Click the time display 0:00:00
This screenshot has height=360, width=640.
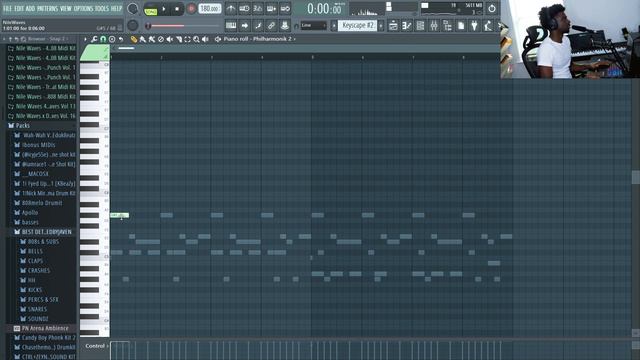(x=324, y=9)
